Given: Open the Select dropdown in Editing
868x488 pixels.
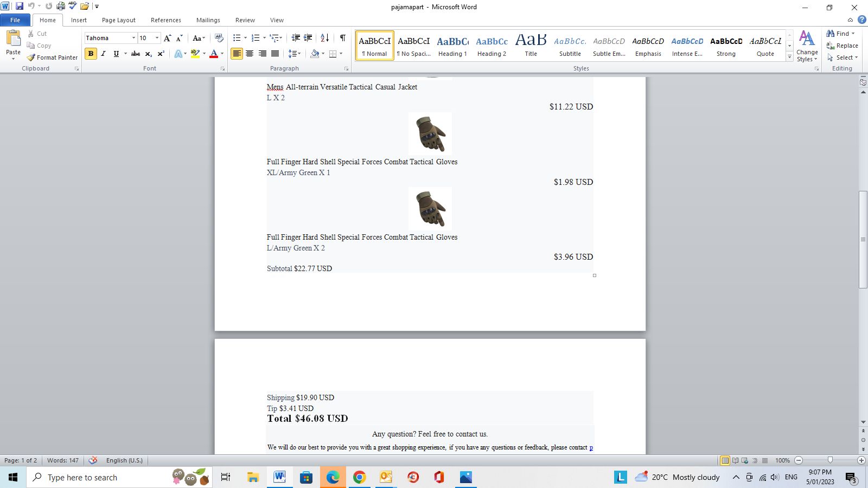Looking at the screenshot, I should [x=843, y=57].
